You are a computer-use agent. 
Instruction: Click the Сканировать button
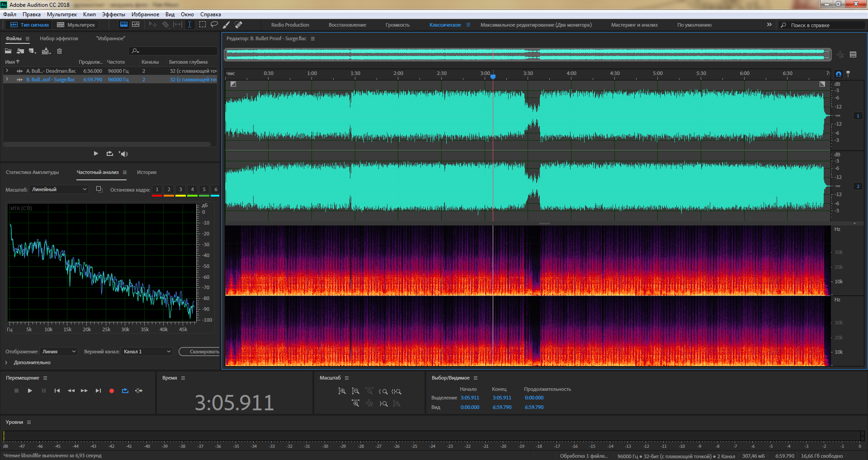[201, 352]
